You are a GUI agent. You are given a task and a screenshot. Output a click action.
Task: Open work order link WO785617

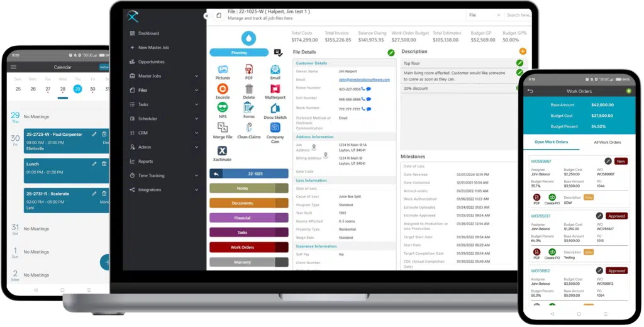point(540,216)
